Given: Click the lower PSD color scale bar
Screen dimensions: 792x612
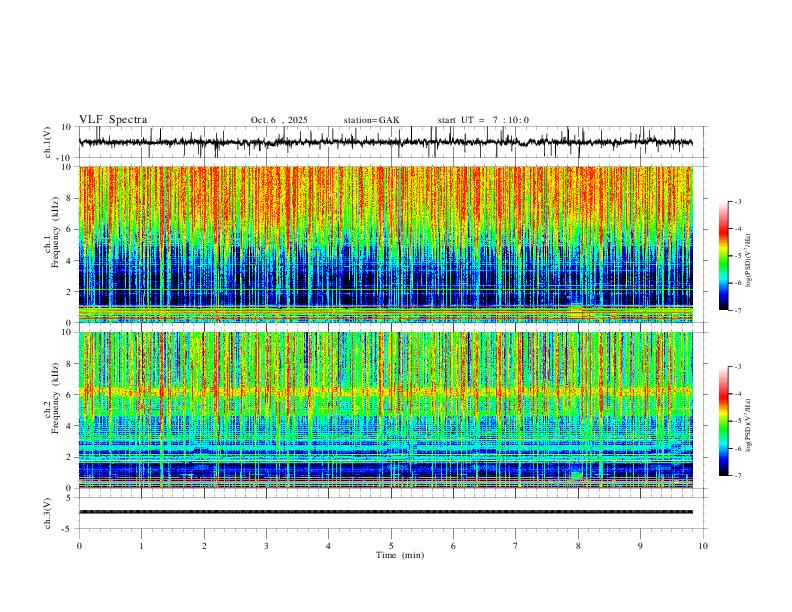Looking at the screenshot, I should point(724,421).
